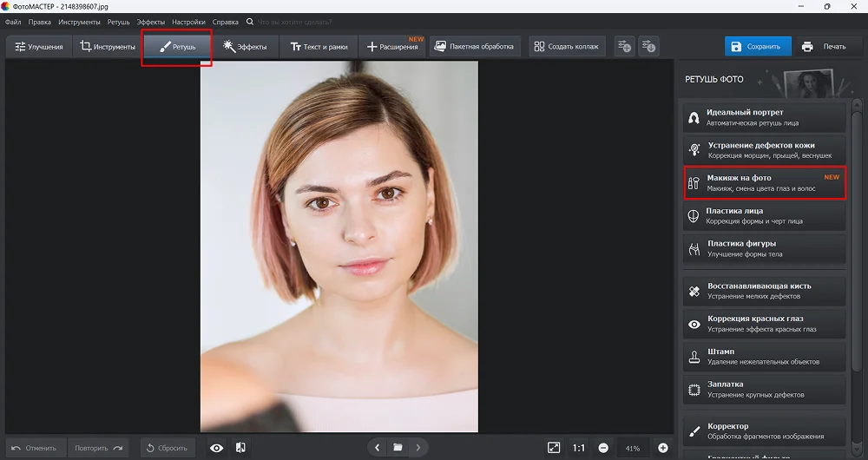Fit image to screen icon
Viewport: 868px width, 460px height.
click(x=554, y=448)
